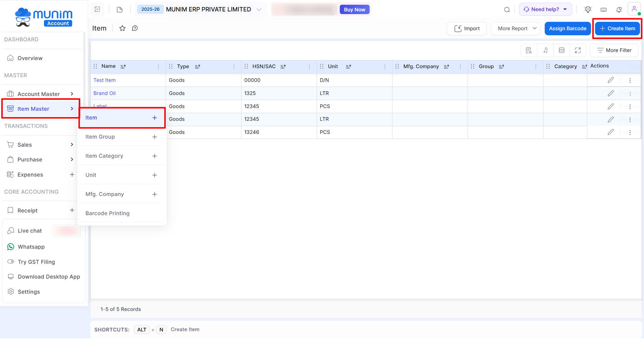Click the Assign Barcode button
The image size is (644, 339).
tap(568, 29)
